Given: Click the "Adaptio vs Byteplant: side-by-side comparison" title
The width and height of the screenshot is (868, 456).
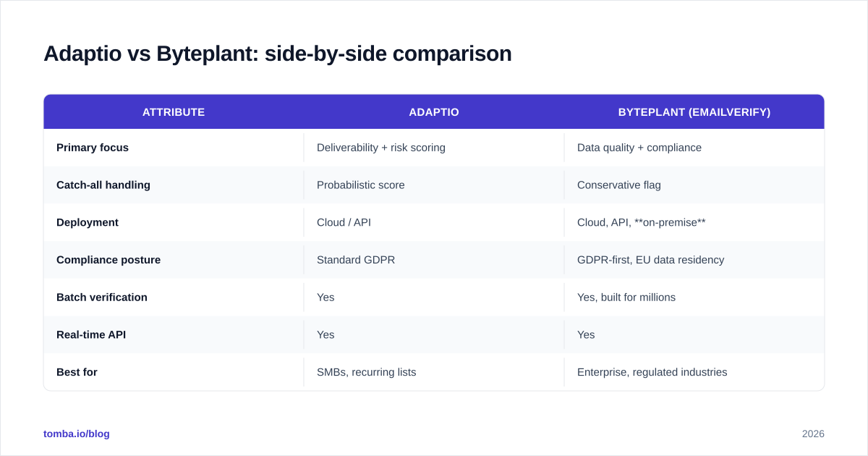Looking at the screenshot, I should tap(278, 54).
